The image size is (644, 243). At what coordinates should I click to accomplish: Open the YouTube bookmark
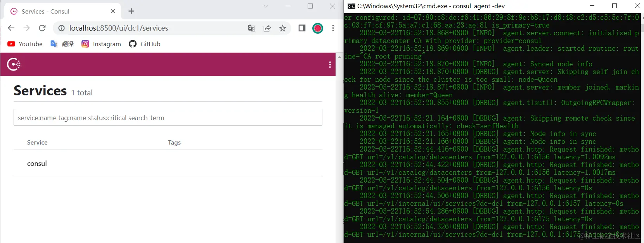25,44
